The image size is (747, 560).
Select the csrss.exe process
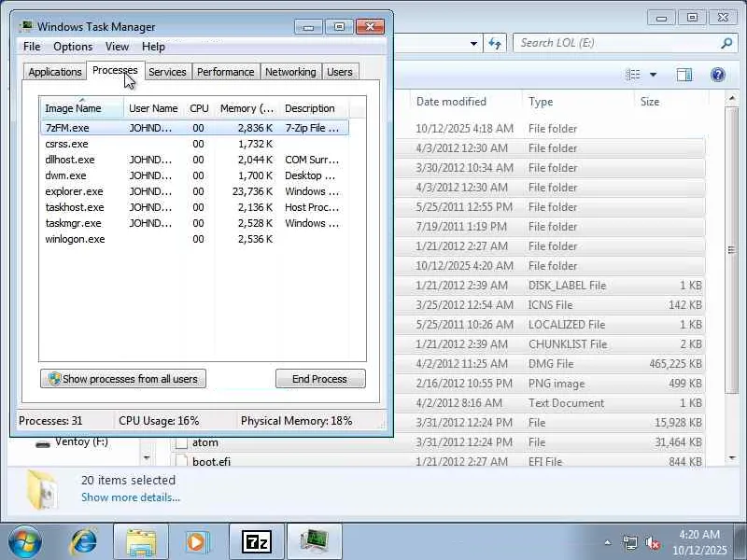pos(195,144)
